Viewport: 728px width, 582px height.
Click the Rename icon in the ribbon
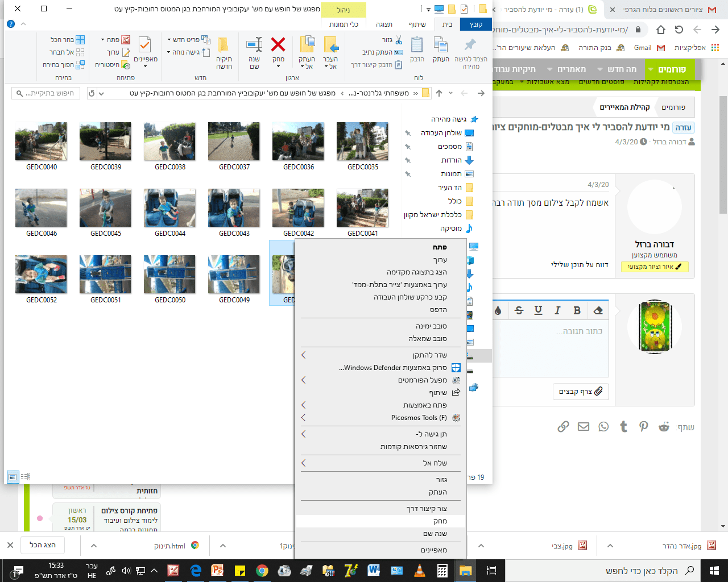[x=254, y=45]
